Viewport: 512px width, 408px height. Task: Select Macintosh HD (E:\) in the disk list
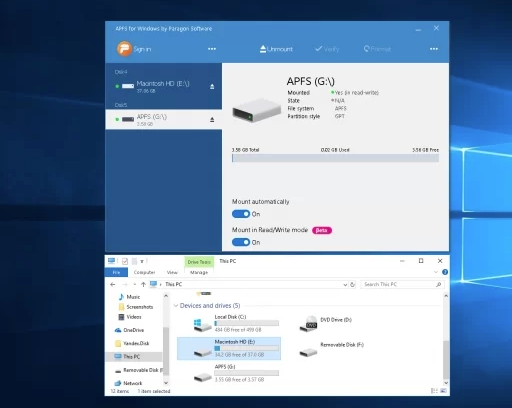coord(163,86)
